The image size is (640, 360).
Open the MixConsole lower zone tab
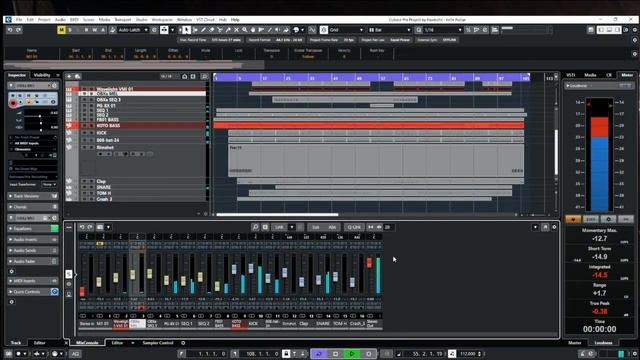[87, 343]
